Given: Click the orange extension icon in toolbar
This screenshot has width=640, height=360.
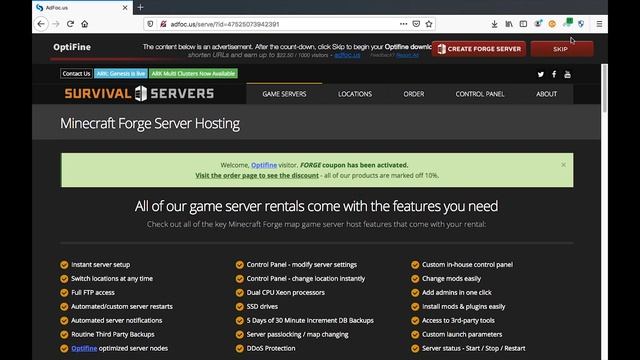Looking at the screenshot, I should (x=552, y=24).
